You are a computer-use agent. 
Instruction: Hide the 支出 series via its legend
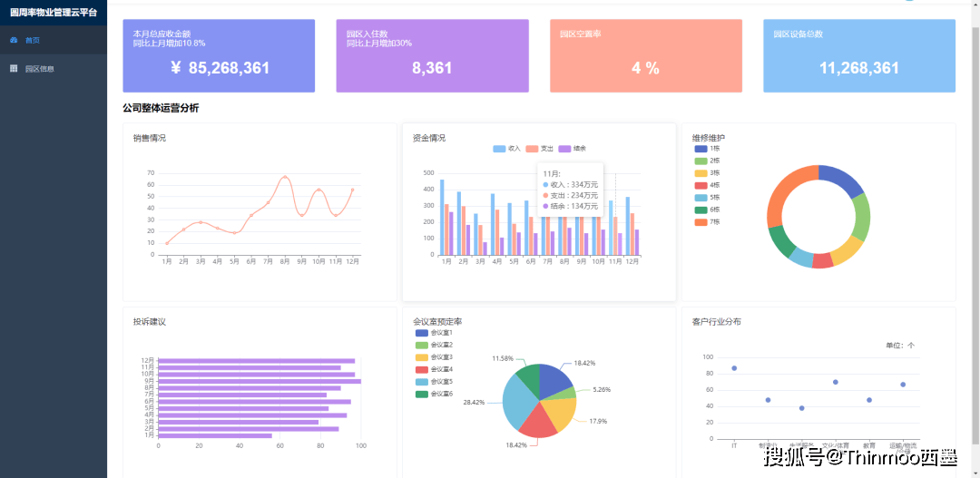(540, 149)
